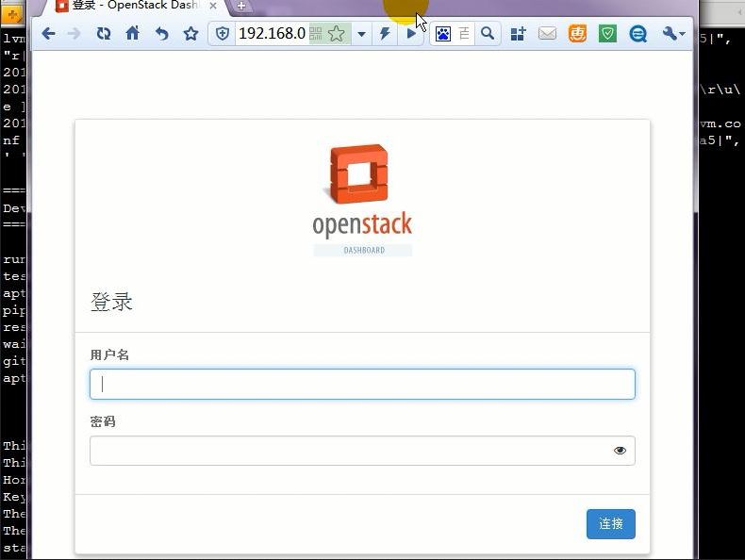Go back with the browser back arrow

click(x=48, y=34)
